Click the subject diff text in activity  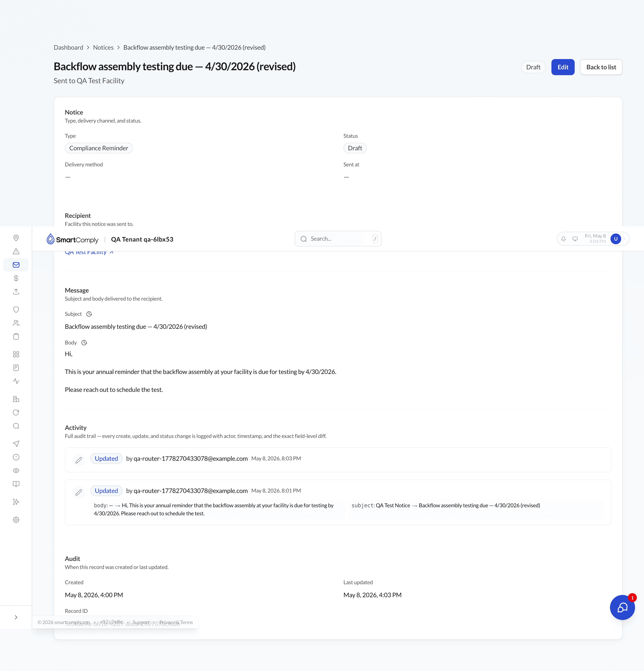445,506
